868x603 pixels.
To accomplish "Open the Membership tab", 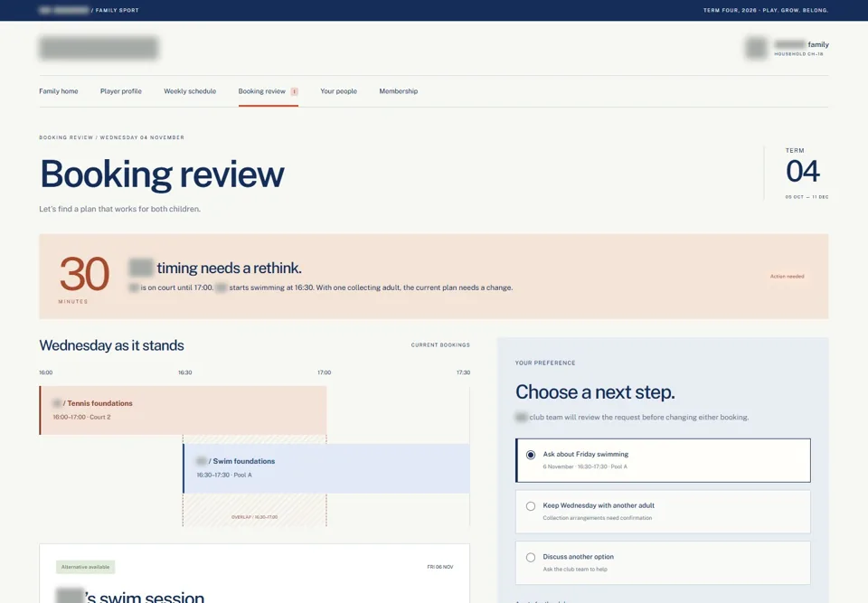I will (x=398, y=91).
